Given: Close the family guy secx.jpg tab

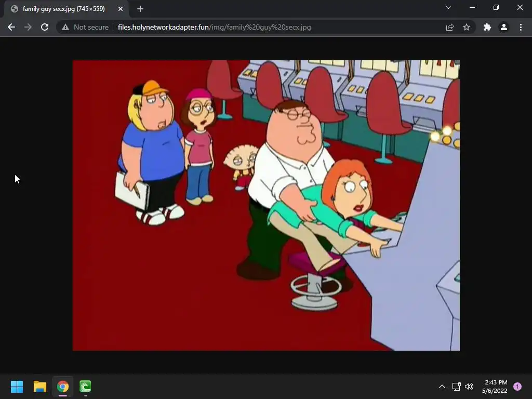Looking at the screenshot, I should tap(121, 9).
